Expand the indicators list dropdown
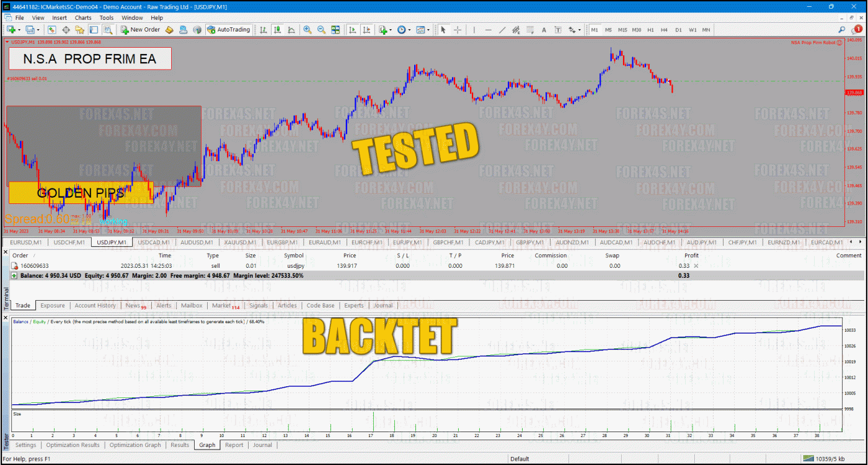 (390, 30)
